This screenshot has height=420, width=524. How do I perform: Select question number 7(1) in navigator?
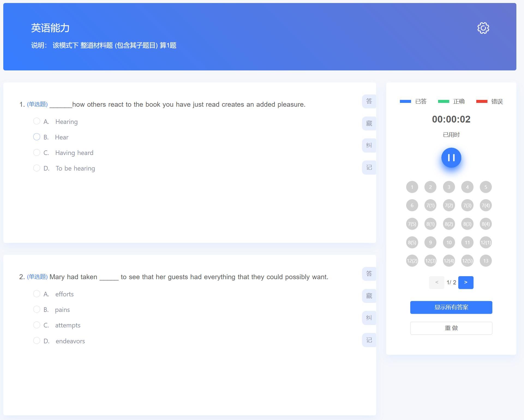(431, 205)
